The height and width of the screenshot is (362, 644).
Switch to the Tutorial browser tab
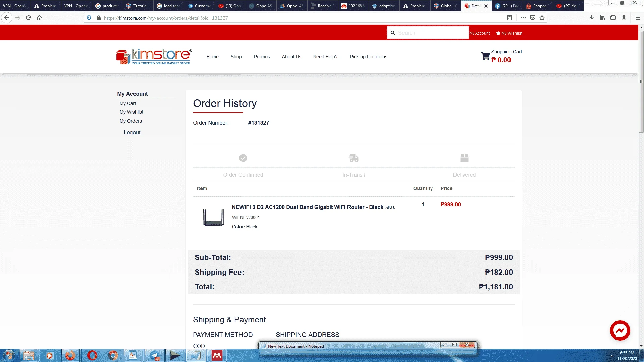click(x=138, y=6)
